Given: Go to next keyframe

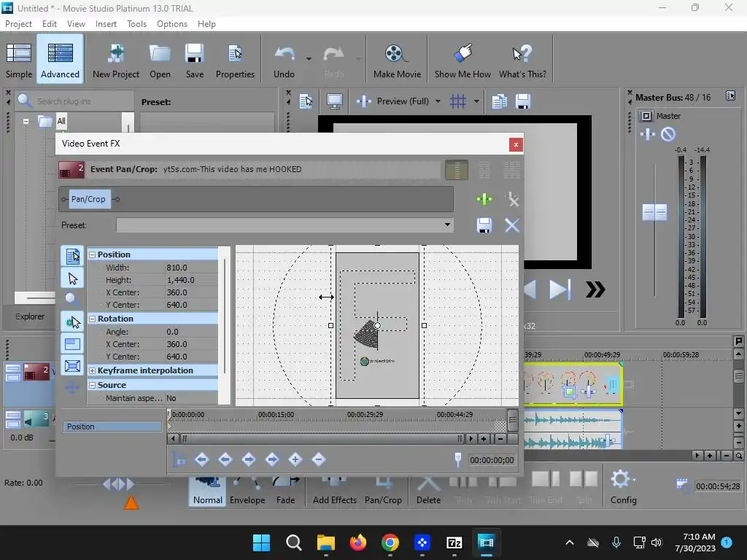Looking at the screenshot, I should [x=248, y=459].
